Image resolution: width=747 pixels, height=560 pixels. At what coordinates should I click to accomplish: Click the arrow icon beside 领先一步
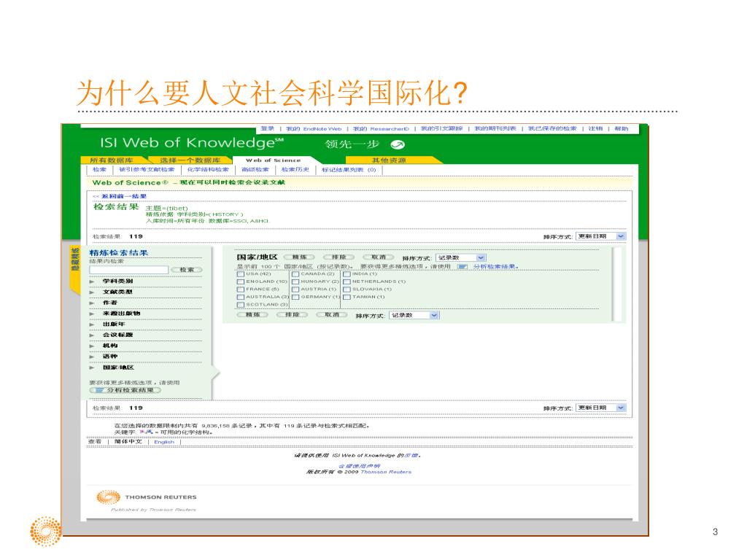pyautogui.click(x=398, y=144)
